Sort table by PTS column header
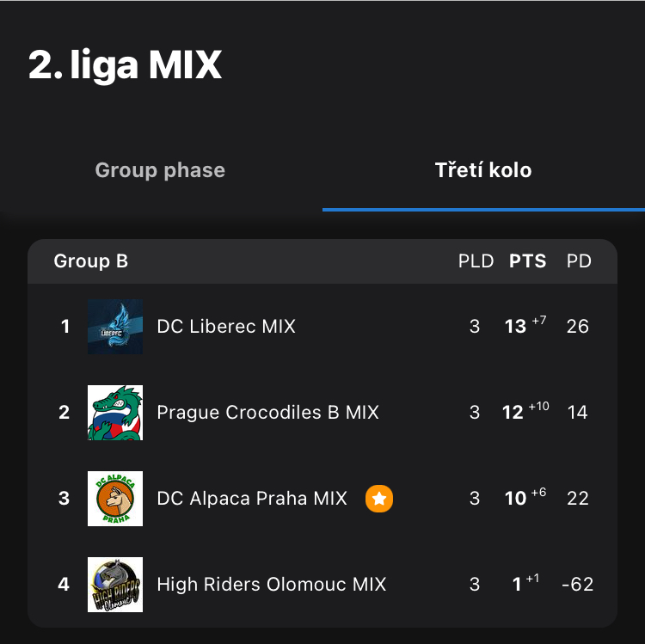The width and height of the screenshot is (645, 644). pos(528,261)
